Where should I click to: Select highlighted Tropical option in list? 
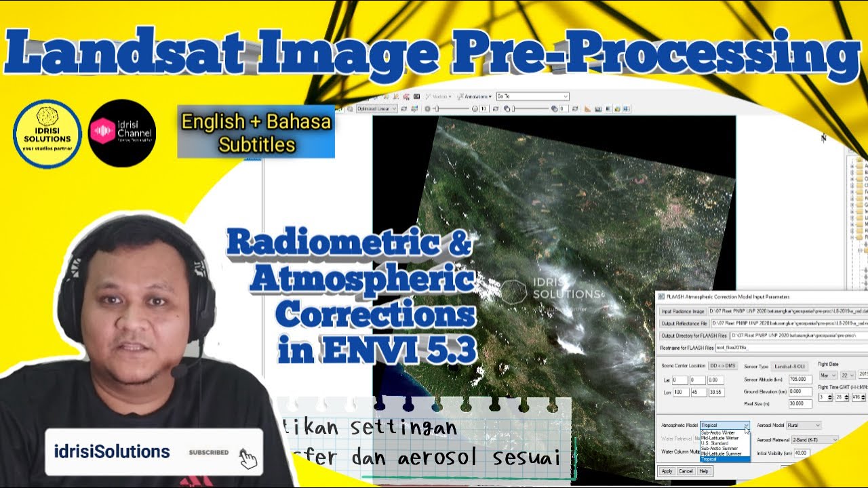pos(725,460)
